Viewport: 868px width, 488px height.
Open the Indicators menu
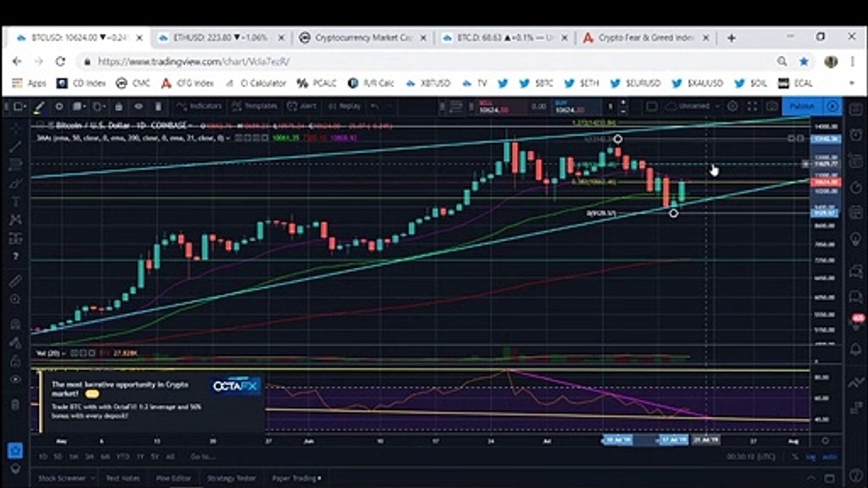pos(198,106)
